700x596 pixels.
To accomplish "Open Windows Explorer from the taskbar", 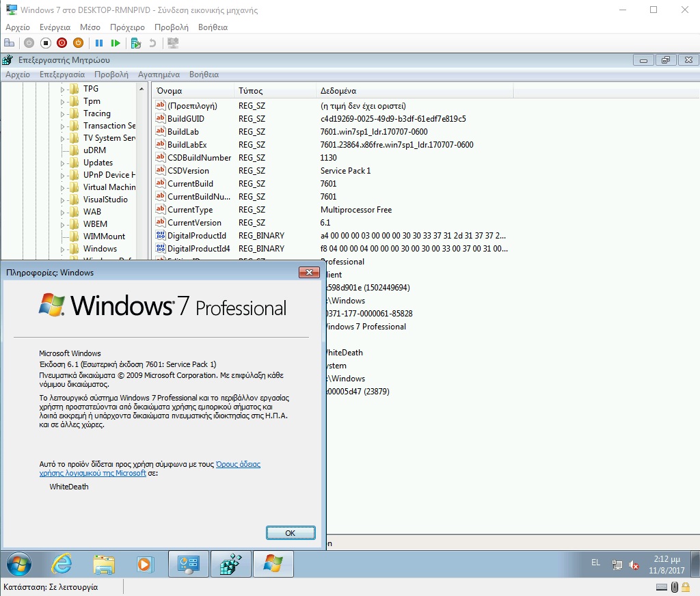I will click(104, 565).
